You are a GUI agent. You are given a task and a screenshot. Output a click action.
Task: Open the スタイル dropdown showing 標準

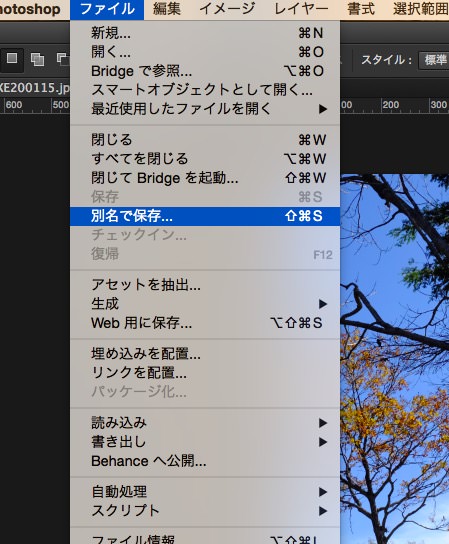click(x=434, y=60)
